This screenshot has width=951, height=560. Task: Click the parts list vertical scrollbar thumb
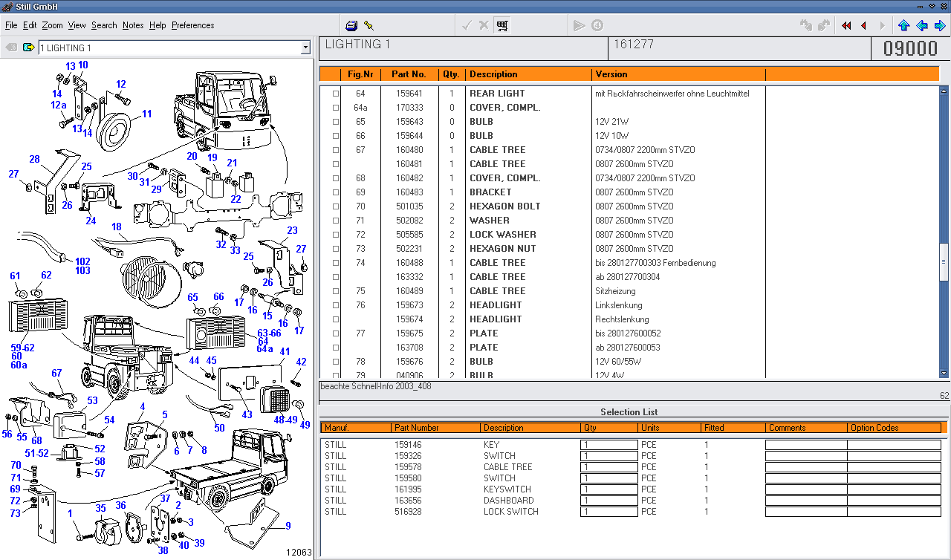[944, 261]
